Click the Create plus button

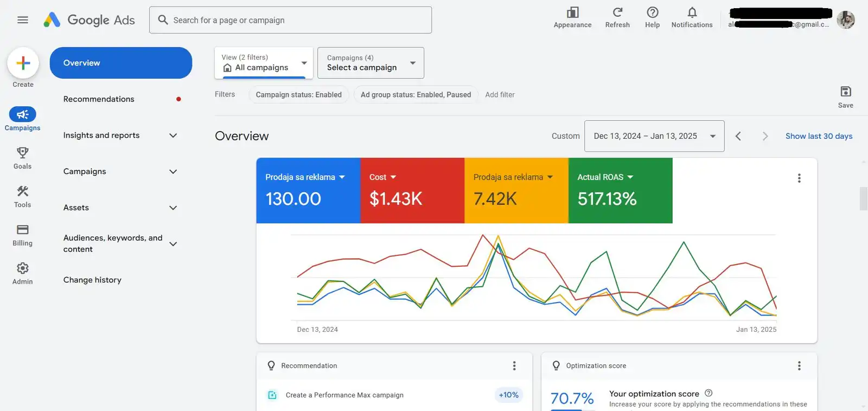point(23,63)
